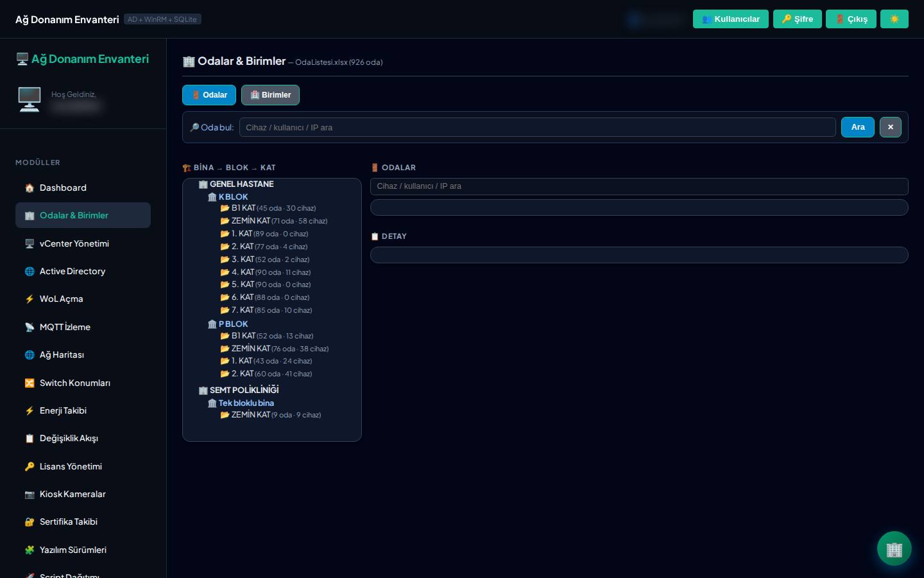Select ZEMİN KAT with 9 oda
The height and width of the screenshot is (578, 924).
pos(271,415)
